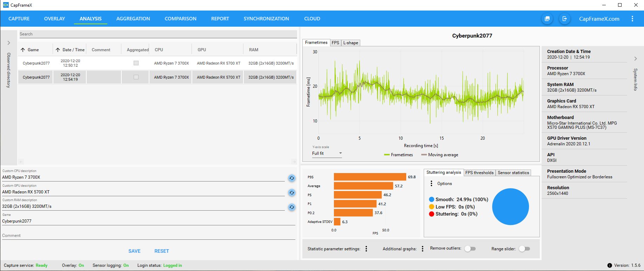Click the login/logout icon in header
The image size is (644, 271).
pyautogui.click(x=564, y=19)
